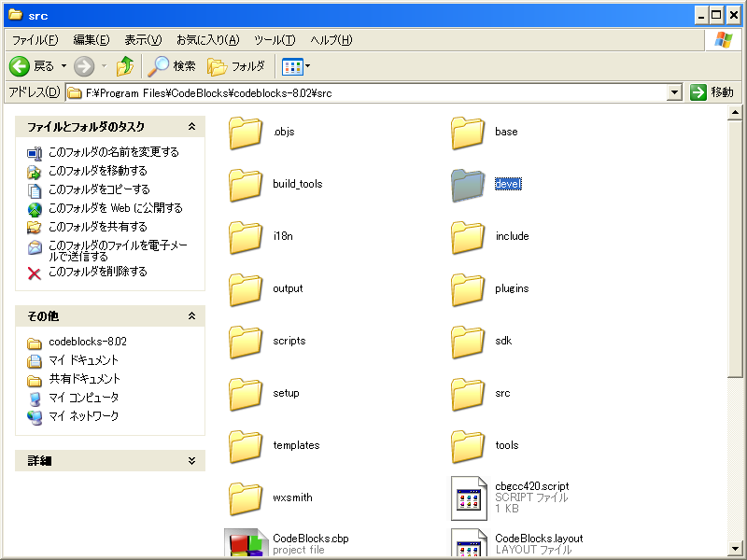Screen dimensions: 747x560
Task: Select the i18n folder icon
Action: [246, 238]
